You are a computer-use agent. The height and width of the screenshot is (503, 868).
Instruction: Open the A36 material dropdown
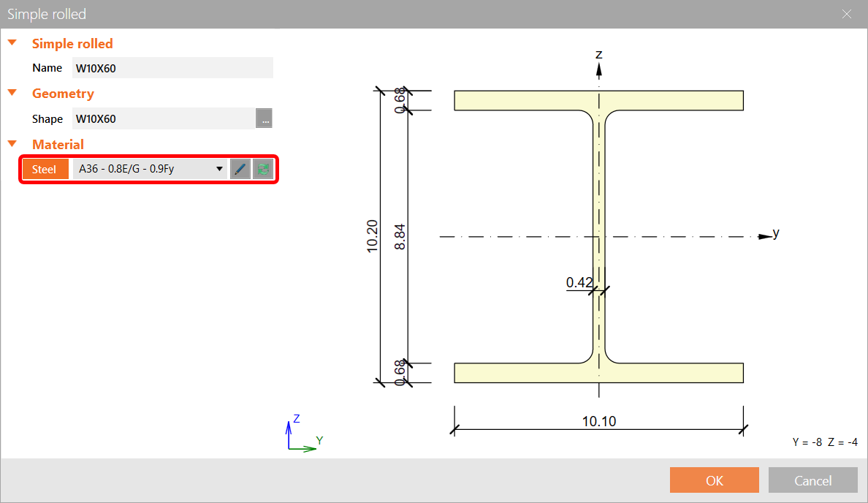218,168
